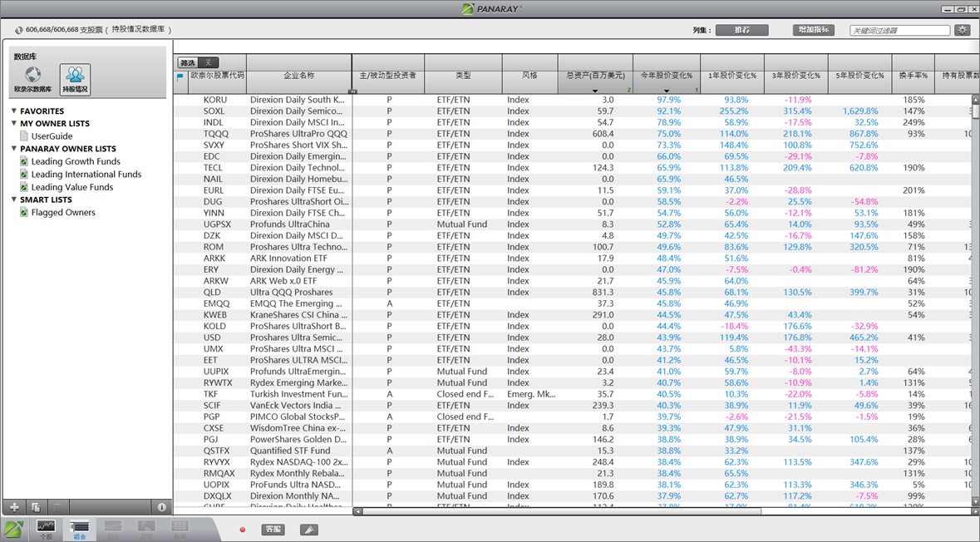Open the Leading International Funds list
The image size is (980, 542).
pyautogui.click(x=86, y=175)
